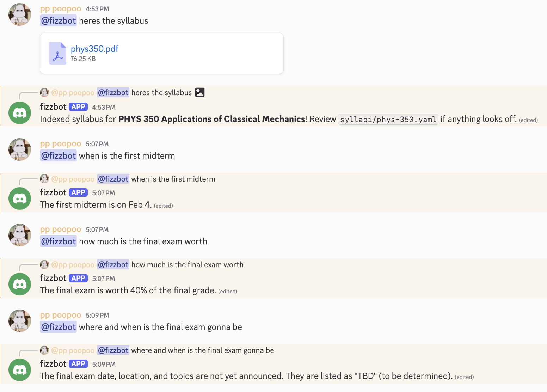Click the @fizzbot mention in the "where and when is the final exam gonna be" message

[x=59, y=327]
